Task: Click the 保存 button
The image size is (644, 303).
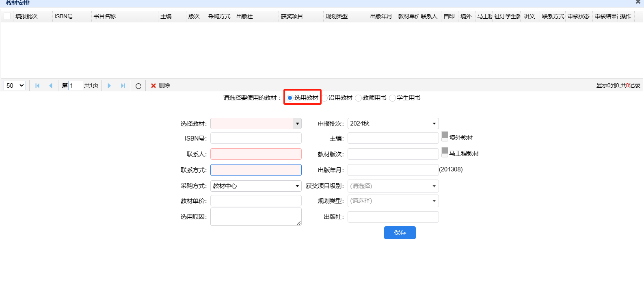Action: (x=400, y=233)
